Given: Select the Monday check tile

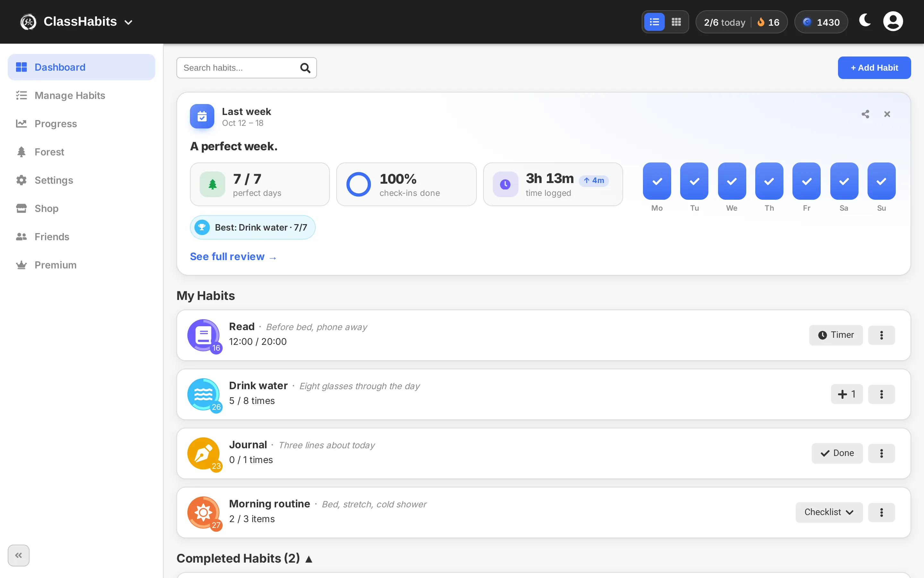Looking at the screenshot, I should tap(657, 181).
